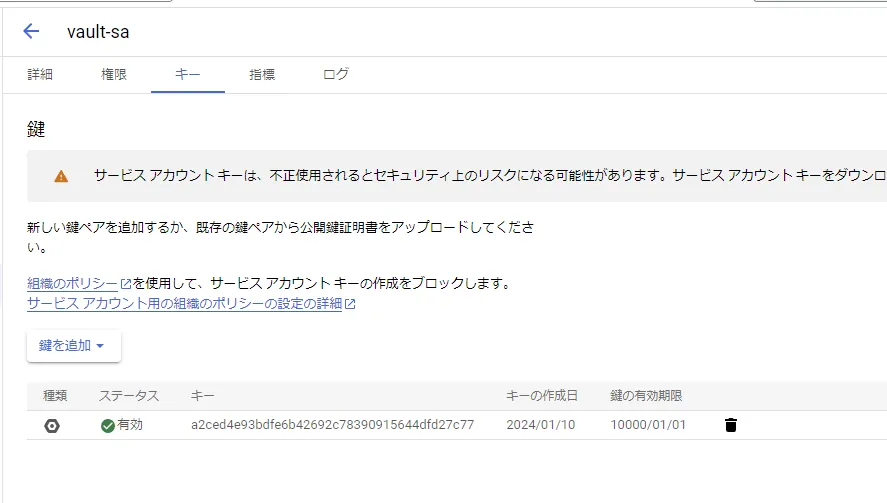Click the orange warning triangle icon

click(x=61, y=176)
